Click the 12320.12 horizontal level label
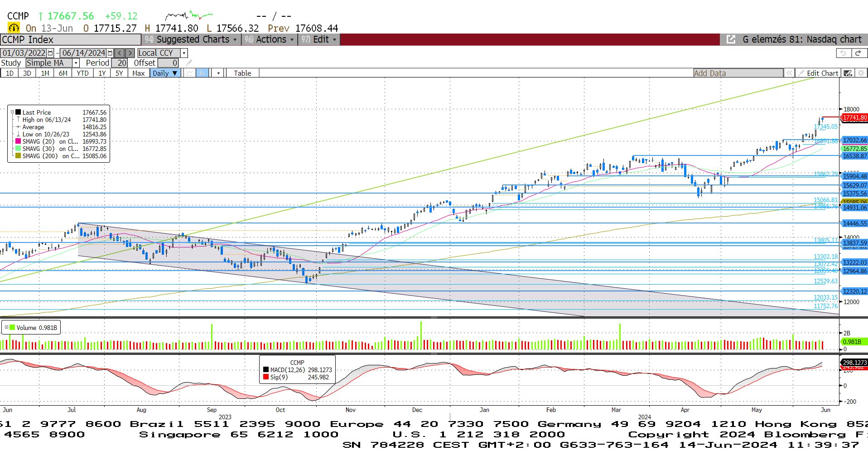 click(x=854, y=291)
